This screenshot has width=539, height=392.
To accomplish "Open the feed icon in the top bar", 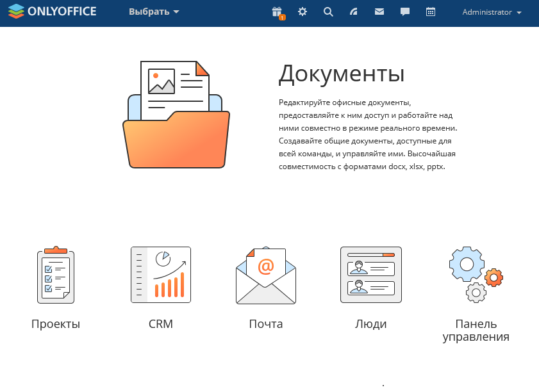I will click(x=354, y=12).
